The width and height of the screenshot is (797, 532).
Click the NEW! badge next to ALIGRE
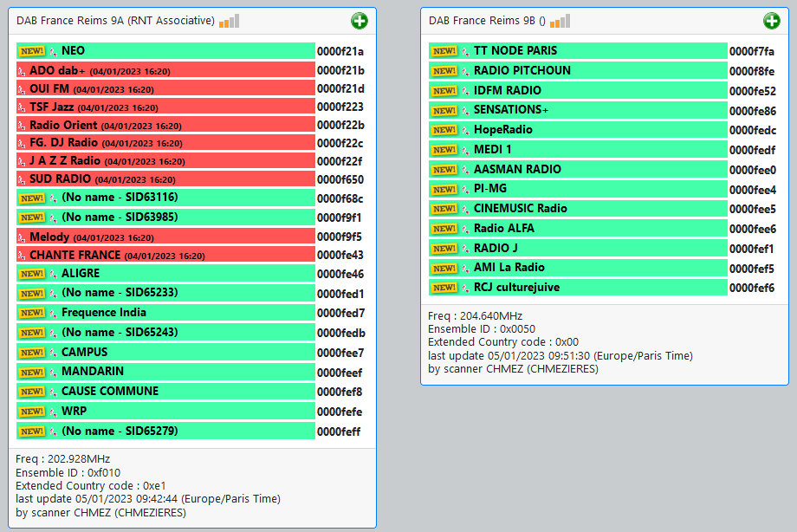tap(32, 274)
